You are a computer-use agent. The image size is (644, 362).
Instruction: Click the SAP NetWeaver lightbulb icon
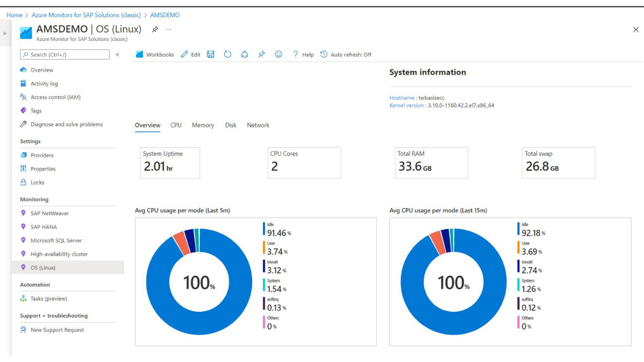23,213
